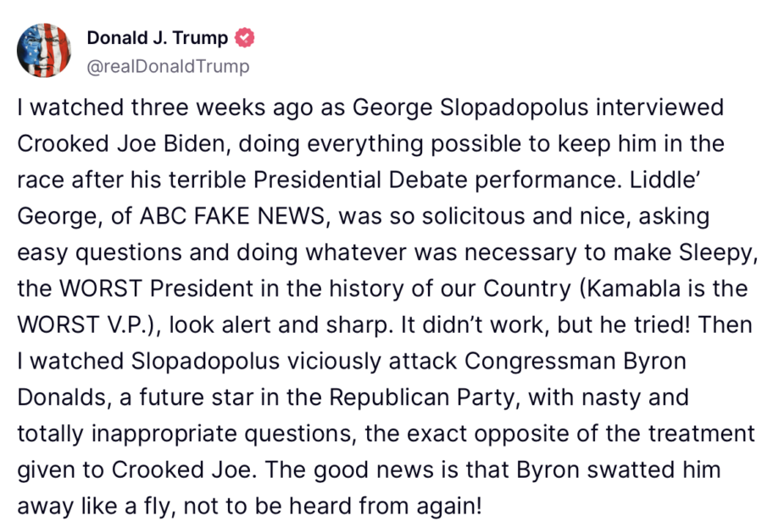Click the @realDonaldTrump handle

[x=168, y=66]
